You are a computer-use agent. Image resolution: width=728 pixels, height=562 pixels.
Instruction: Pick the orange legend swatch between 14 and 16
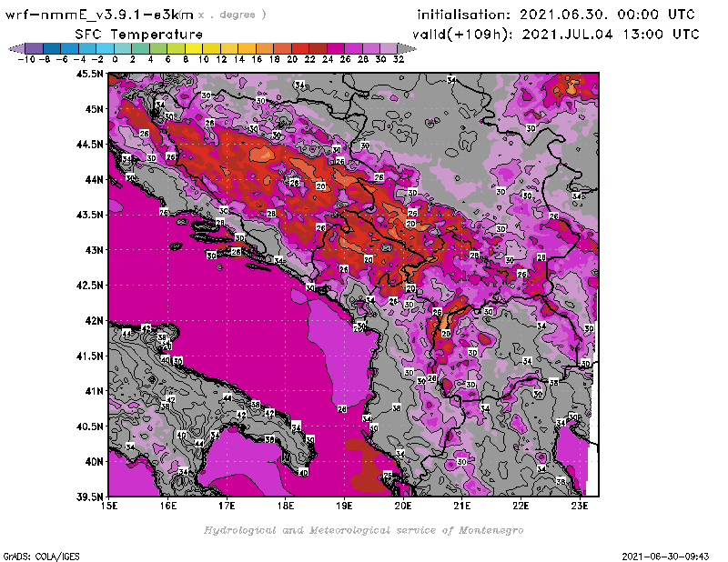point(247,48)
